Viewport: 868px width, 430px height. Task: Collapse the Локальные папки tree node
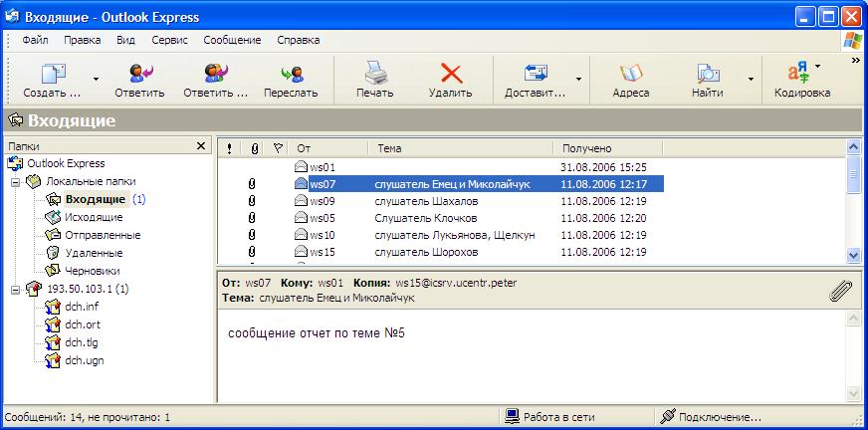point(15,182)
